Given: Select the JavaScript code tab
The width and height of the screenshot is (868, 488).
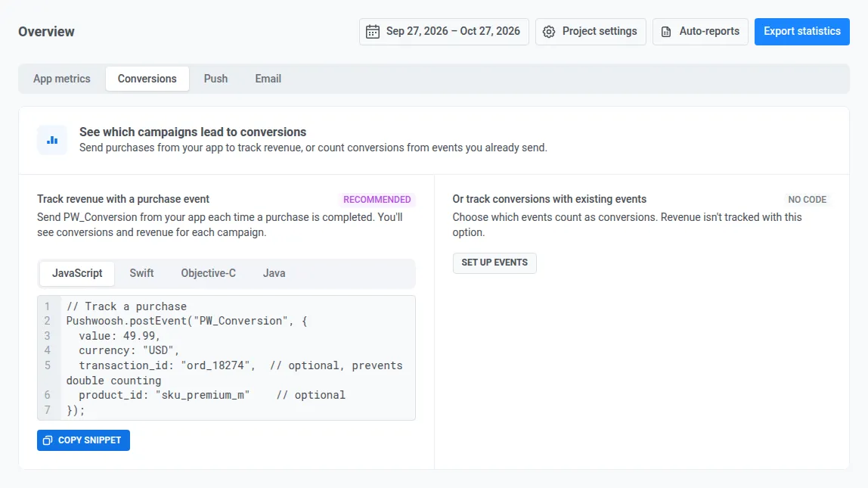Looking at the screenshot, I should click(77, 274).
